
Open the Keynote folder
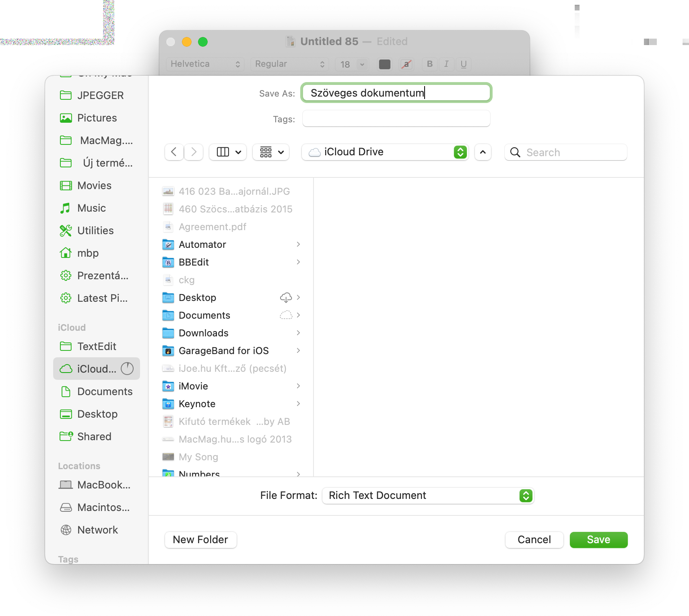tap(231, 404)
